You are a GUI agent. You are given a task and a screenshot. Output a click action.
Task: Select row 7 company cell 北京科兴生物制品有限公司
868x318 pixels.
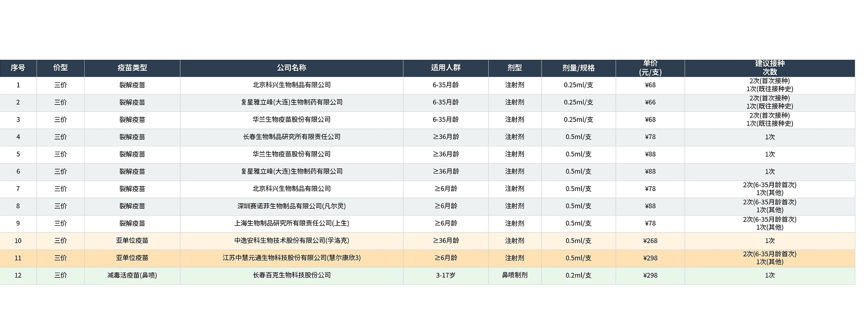pos(291,189)
